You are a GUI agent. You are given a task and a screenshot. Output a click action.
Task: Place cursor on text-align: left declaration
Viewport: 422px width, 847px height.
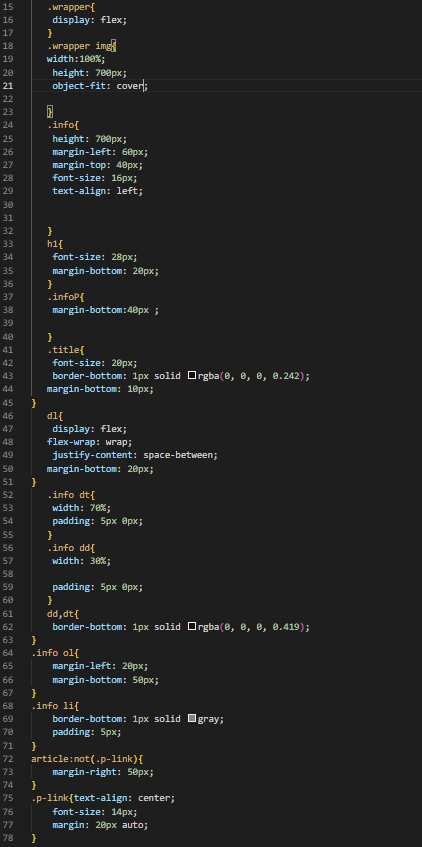pos(97,191)
